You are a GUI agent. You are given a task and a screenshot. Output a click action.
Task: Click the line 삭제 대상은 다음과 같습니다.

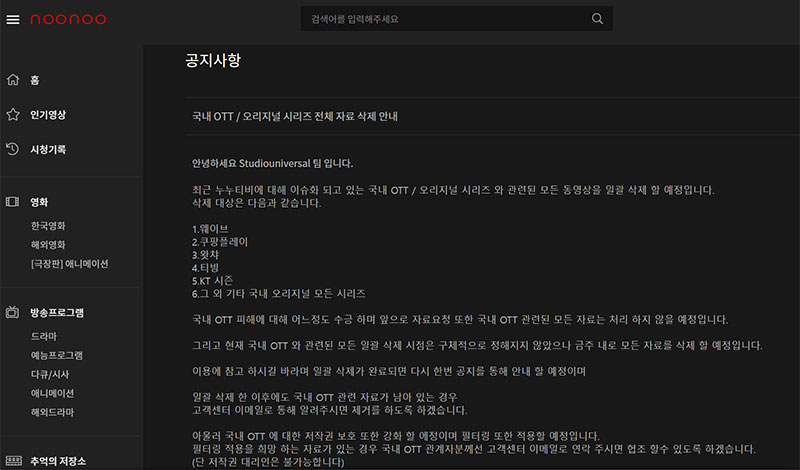point(257,203)
